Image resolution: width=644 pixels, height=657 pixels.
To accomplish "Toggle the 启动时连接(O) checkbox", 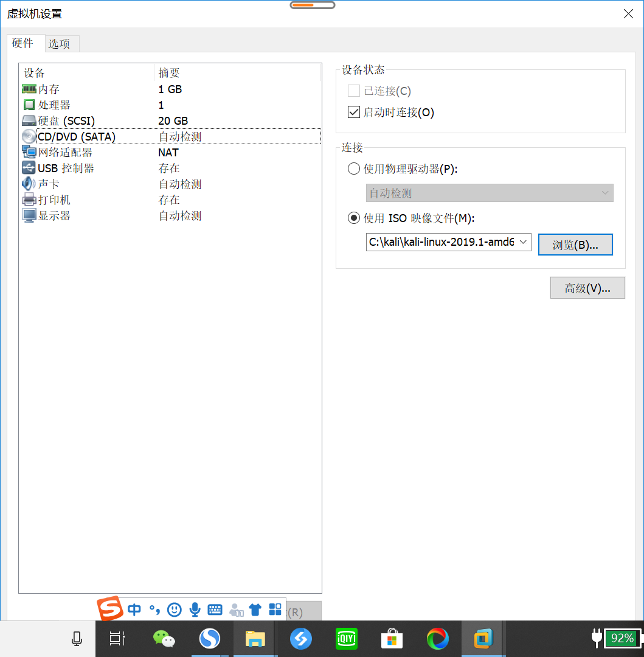I will (x=354, y=112).
